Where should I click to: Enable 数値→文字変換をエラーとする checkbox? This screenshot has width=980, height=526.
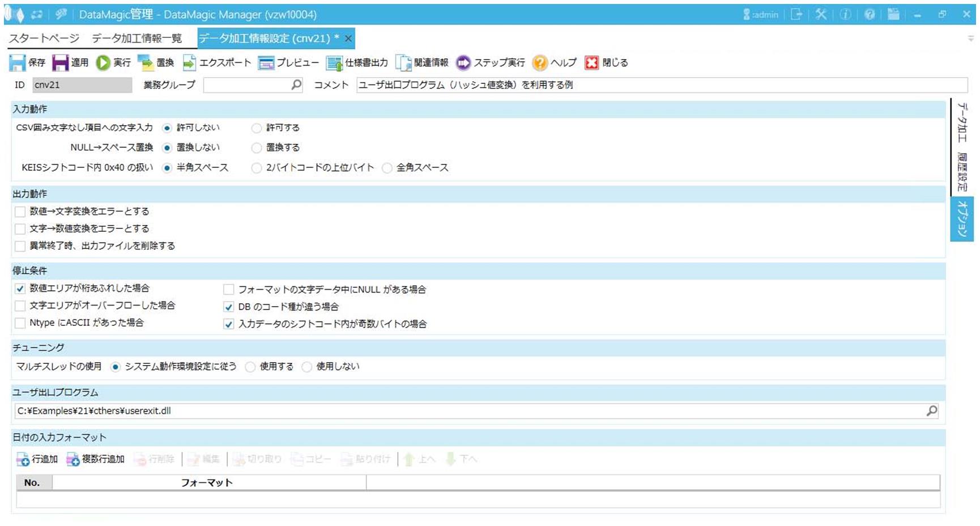point(20,211)
